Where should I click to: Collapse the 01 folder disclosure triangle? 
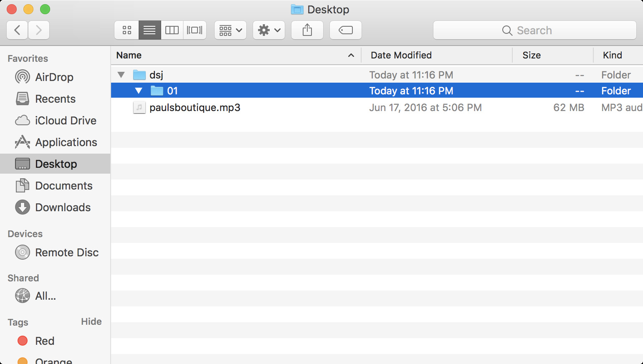[139, 91]
